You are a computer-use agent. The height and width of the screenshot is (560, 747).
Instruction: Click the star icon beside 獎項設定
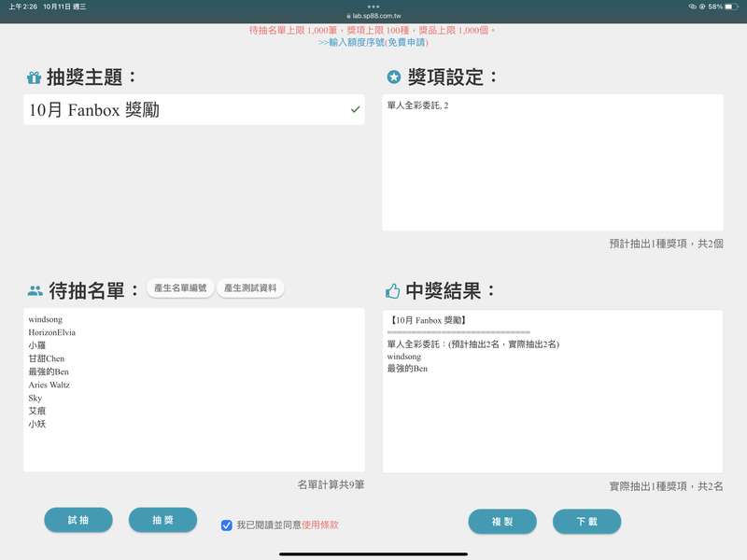coord(393,77)
